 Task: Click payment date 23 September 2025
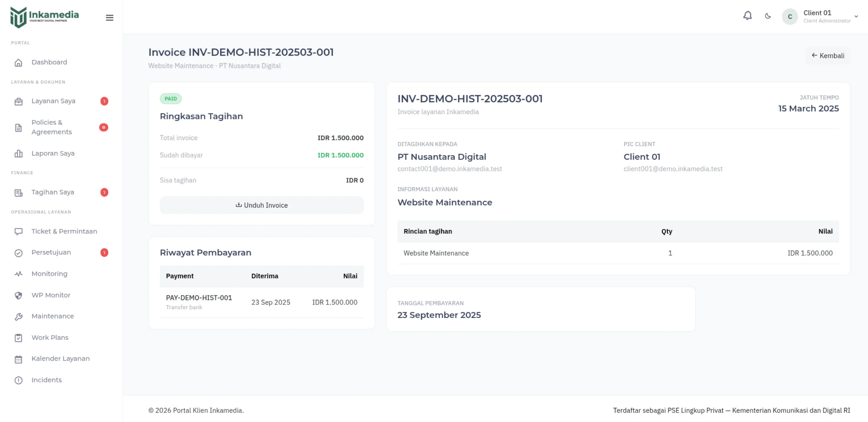pos(439,315)
